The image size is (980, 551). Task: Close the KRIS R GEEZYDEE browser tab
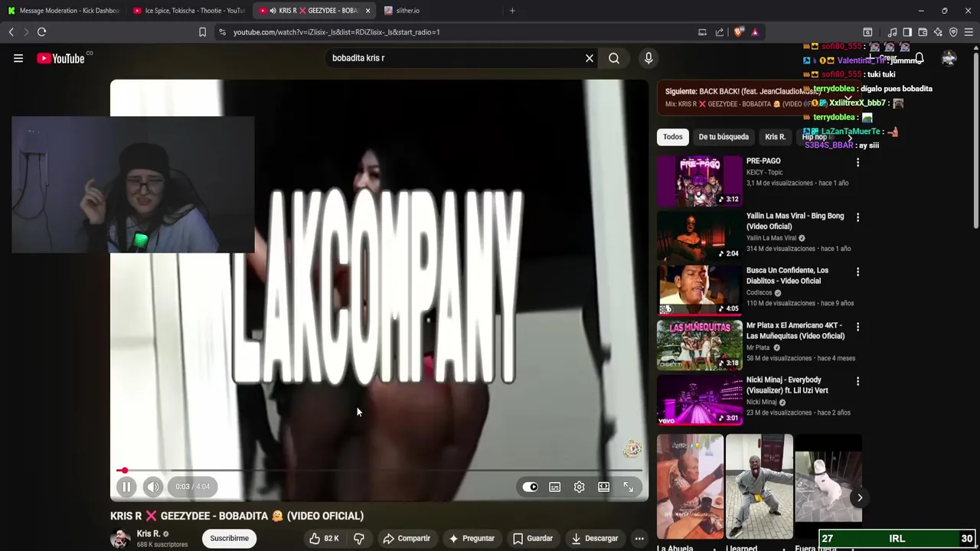pyautogui.click(x=368, y=11)
